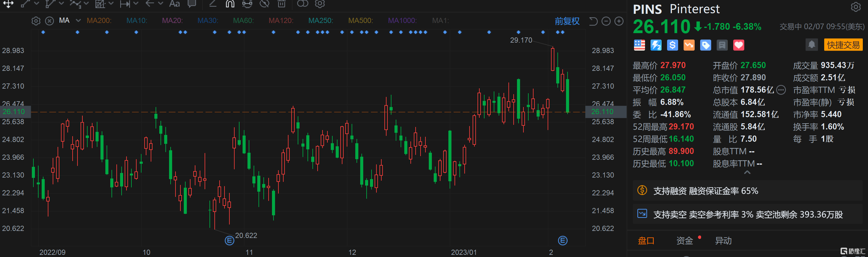Click the PINS ticker symbol
The height and width of the screenshot is (257, 868).
coord(647,9)
